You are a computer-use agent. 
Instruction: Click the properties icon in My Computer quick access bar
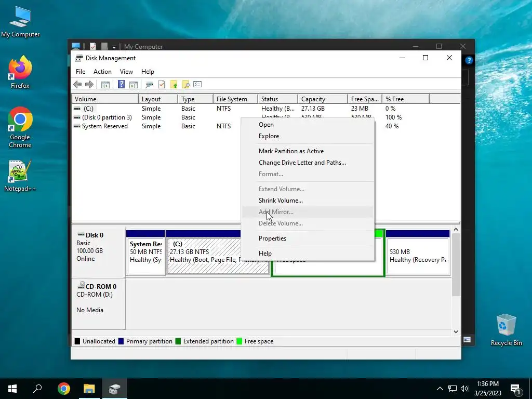point(93,46)
